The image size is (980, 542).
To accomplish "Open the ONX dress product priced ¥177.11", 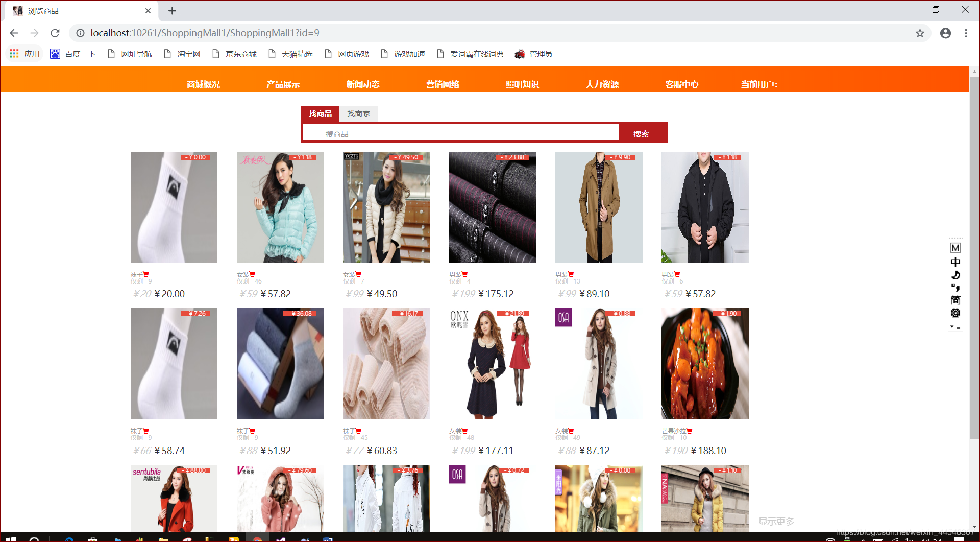I will [x=493, y=364].
